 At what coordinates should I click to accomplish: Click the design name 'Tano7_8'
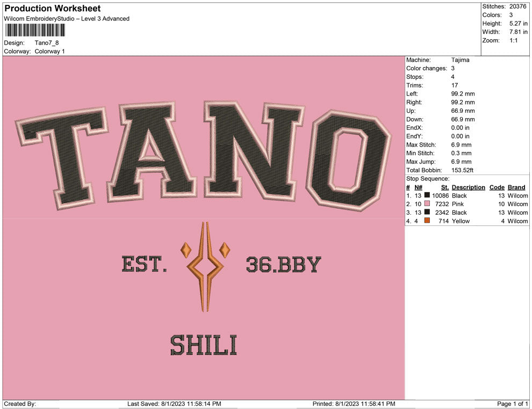(x=47, y=43)
